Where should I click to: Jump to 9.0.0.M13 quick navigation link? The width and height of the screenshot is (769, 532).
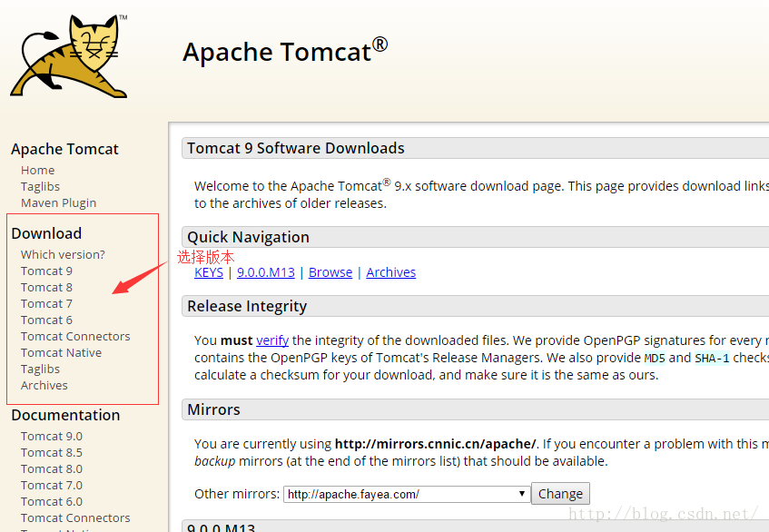pyautogui.click(x=266, y=272)
